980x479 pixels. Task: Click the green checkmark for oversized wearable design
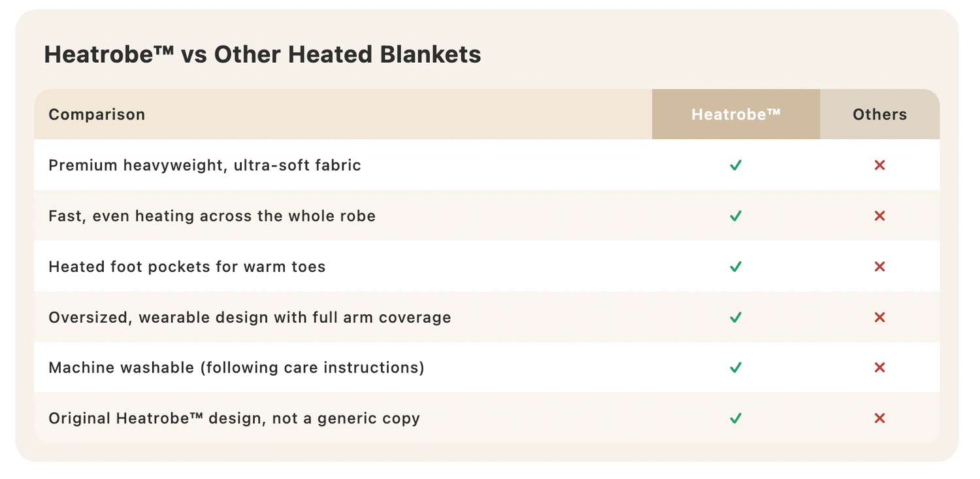(x=736, y=318)
